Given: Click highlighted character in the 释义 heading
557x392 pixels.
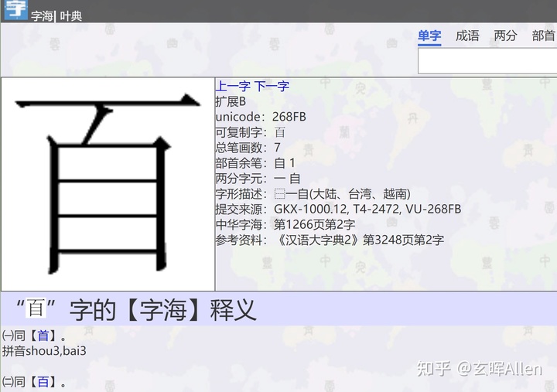Looking at the screenshot, I should 36,308.
